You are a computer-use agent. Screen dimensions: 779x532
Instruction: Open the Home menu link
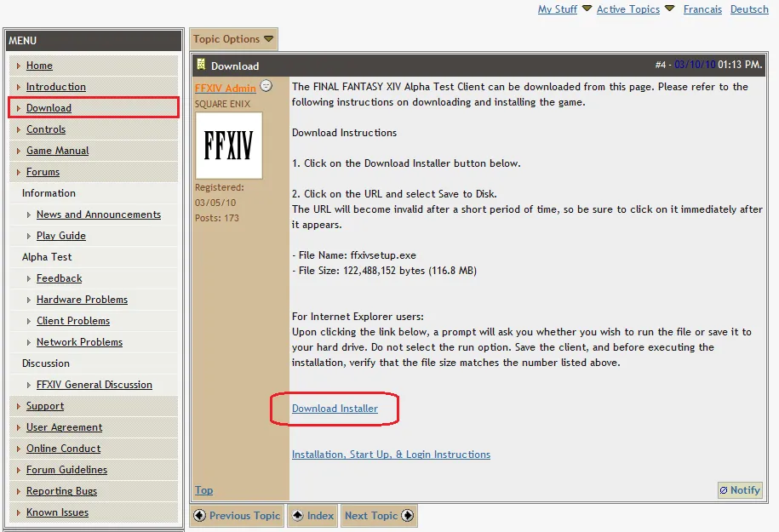tap(39, 66)
